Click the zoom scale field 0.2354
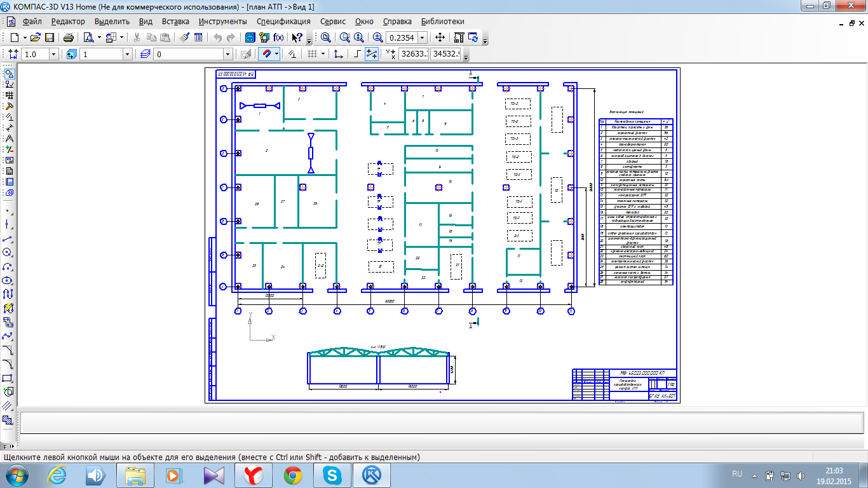 [402, 37]
